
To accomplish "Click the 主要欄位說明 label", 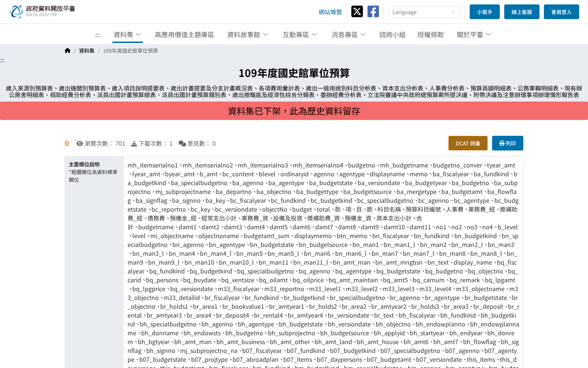I will [84, 164].
